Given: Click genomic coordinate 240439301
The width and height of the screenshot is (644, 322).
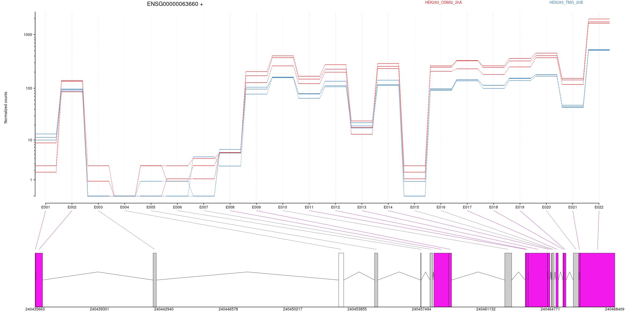Looking at the screenshot, I should pyautogui.click(x=100, y=309).
